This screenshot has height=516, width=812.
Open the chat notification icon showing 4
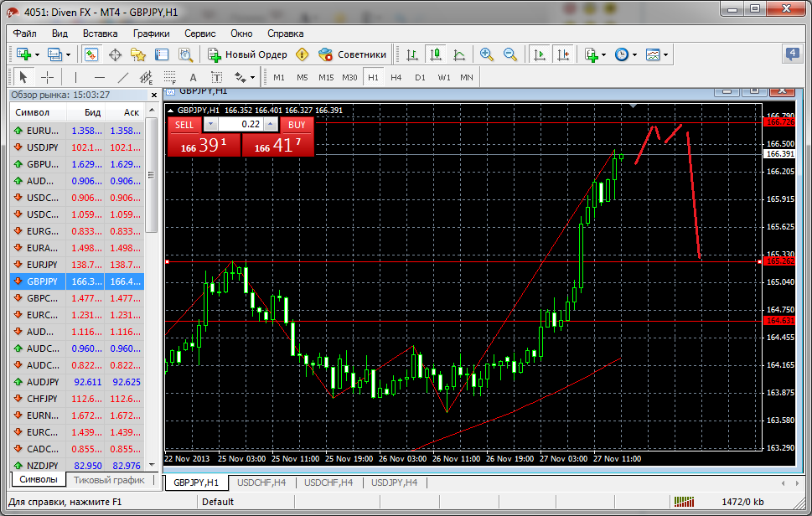793,54
